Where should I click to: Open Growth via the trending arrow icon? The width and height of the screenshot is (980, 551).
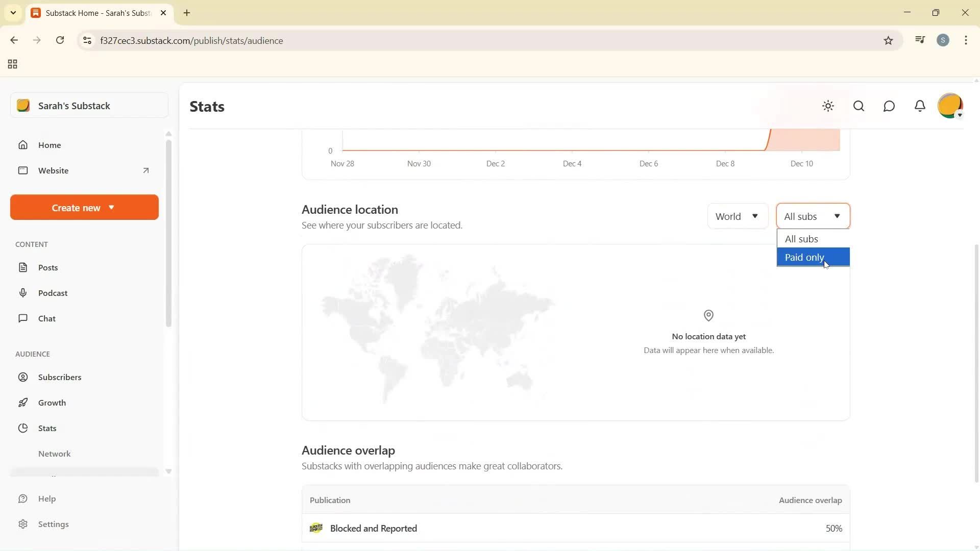pos(53,403)
